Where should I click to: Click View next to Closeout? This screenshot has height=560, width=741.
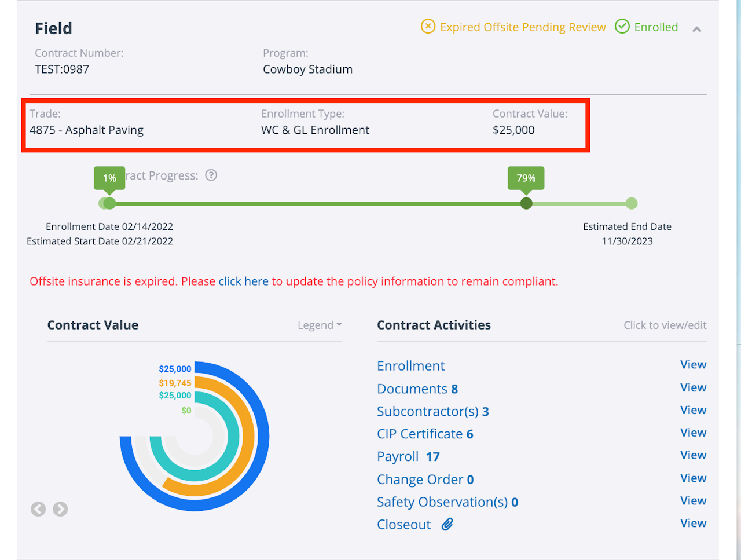[693, 524]
